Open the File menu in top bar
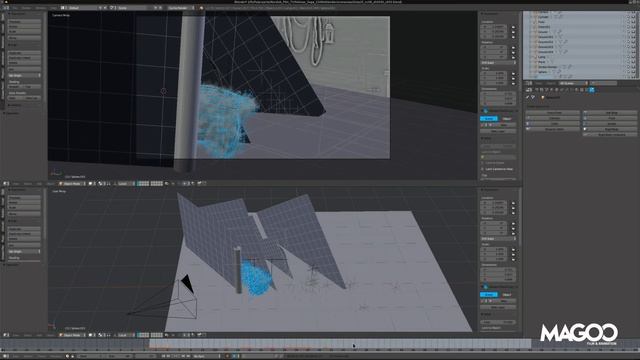640x360 pixels. [x=16, y=7]
